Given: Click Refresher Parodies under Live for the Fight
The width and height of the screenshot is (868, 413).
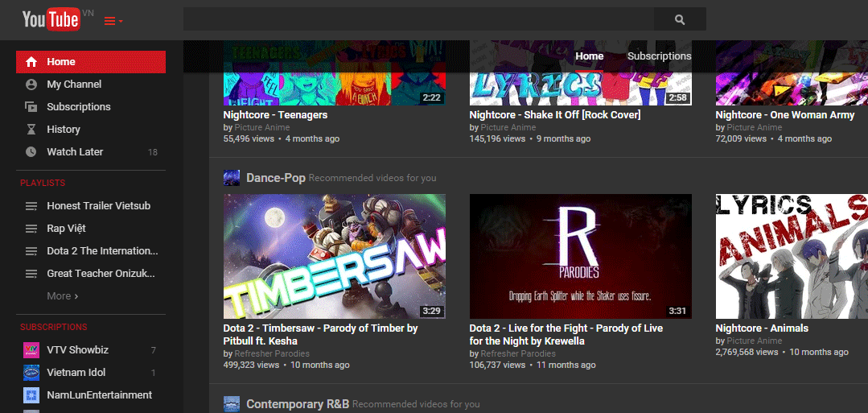Looking at the screenshot, I should [x=518, y=353].
